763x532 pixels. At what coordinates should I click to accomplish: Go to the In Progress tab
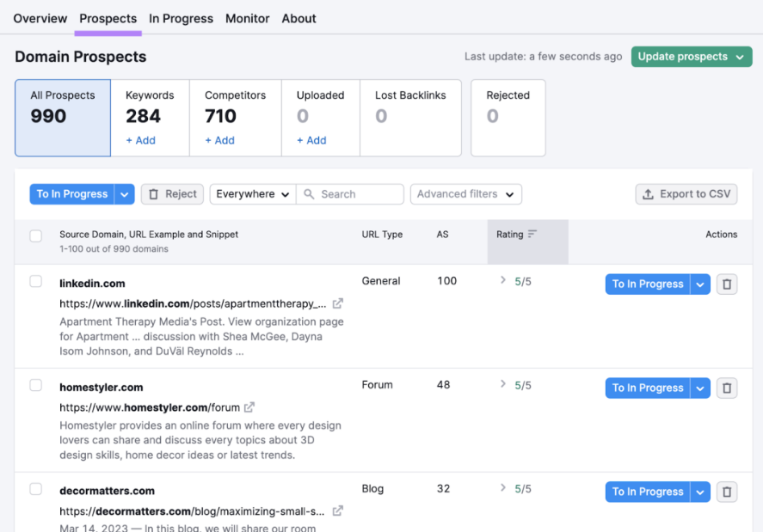pos(181,19)
